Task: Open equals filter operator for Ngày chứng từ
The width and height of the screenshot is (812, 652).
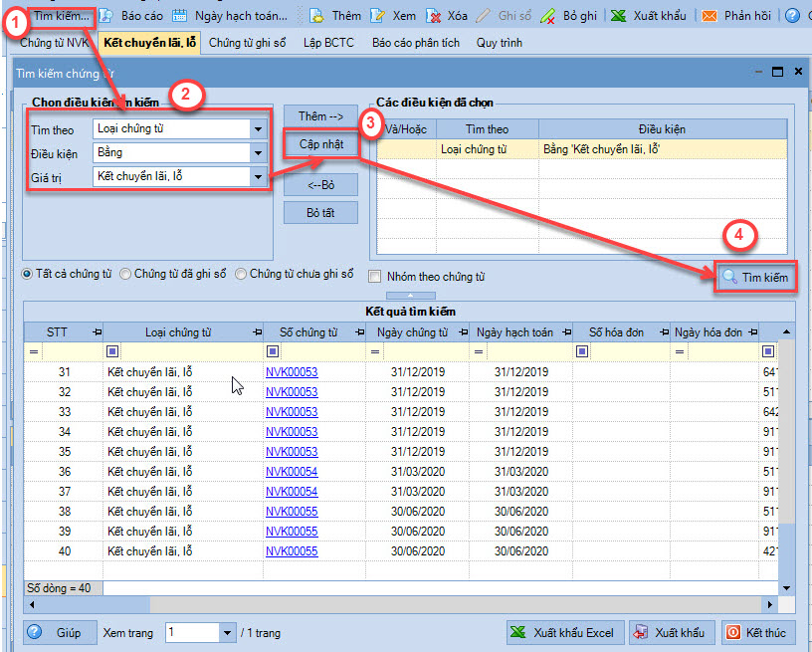Action: (x=375, y=351)
